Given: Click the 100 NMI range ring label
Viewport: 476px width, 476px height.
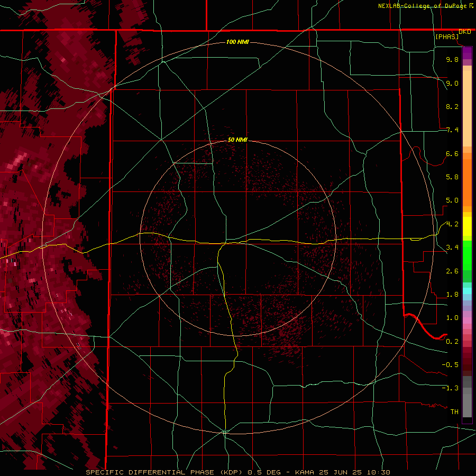Looking at the screenshot, I should click(237, 42).
